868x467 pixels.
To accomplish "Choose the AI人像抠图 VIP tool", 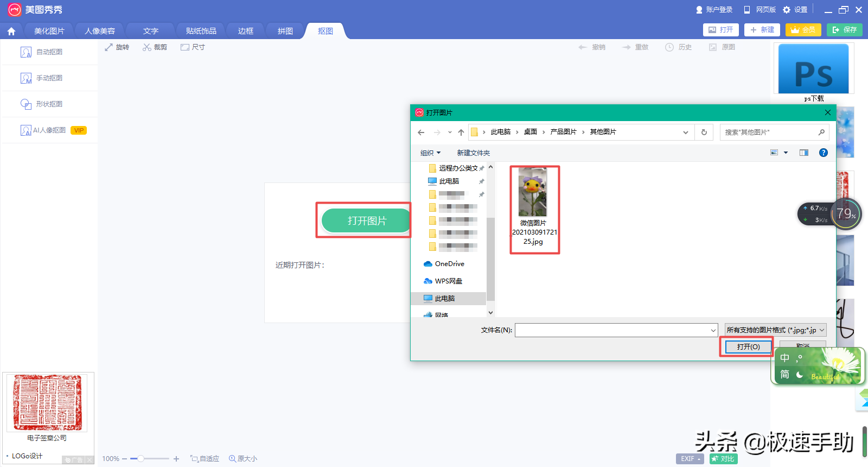I will [x=53, y=130].
